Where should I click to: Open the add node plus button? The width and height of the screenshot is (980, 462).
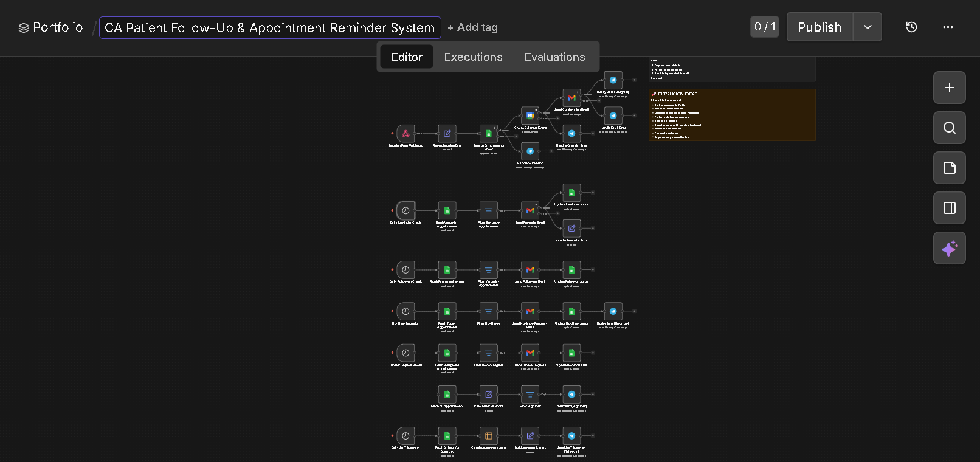[x=949, y=88]
